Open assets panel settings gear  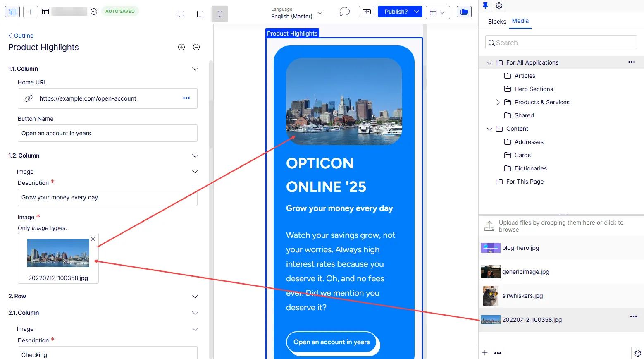click(x=499, y=6)
